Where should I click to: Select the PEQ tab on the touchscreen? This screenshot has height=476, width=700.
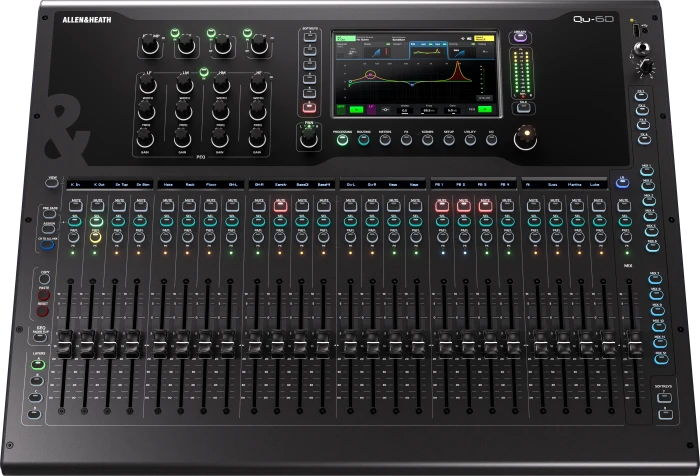pyautogui.click(x=428, y=50)
